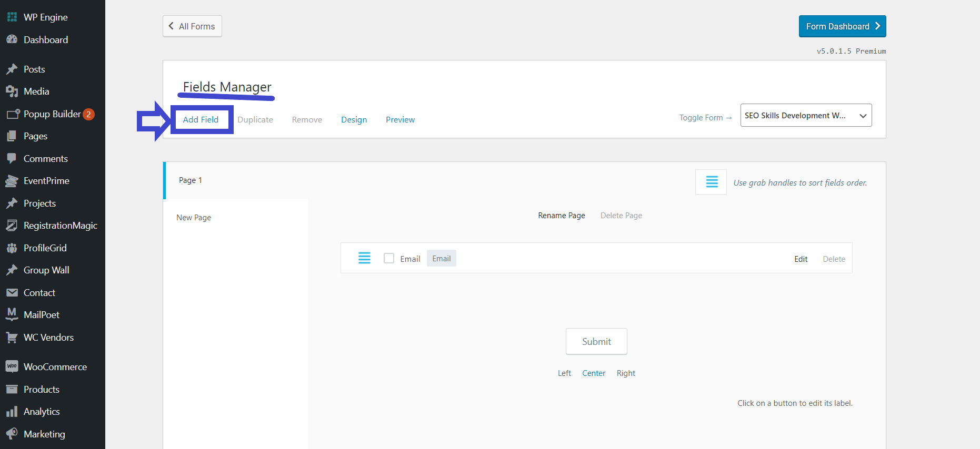Viewport: 980px width, 449px height.
Task: Click Add Field in Fields Manager
Action: point(201,120)
